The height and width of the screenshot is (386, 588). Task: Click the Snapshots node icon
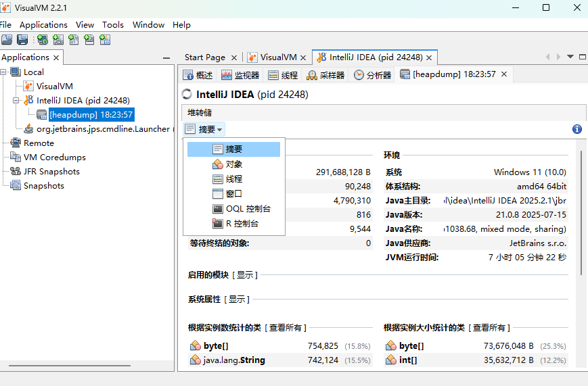click(16, 185)
